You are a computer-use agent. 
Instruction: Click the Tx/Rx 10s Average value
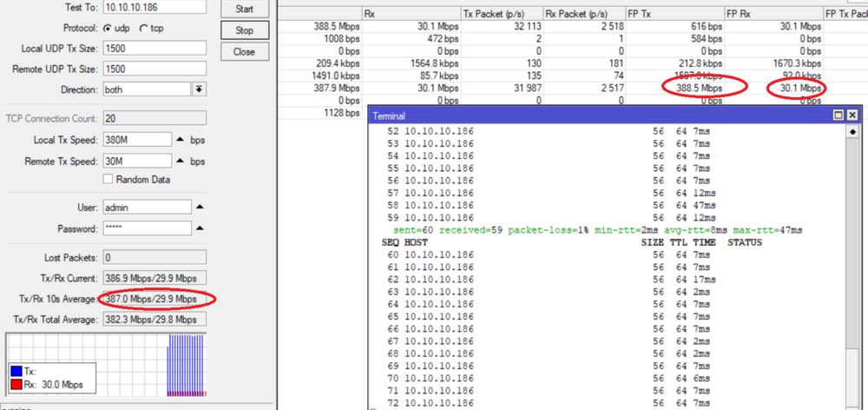(155, 299)
